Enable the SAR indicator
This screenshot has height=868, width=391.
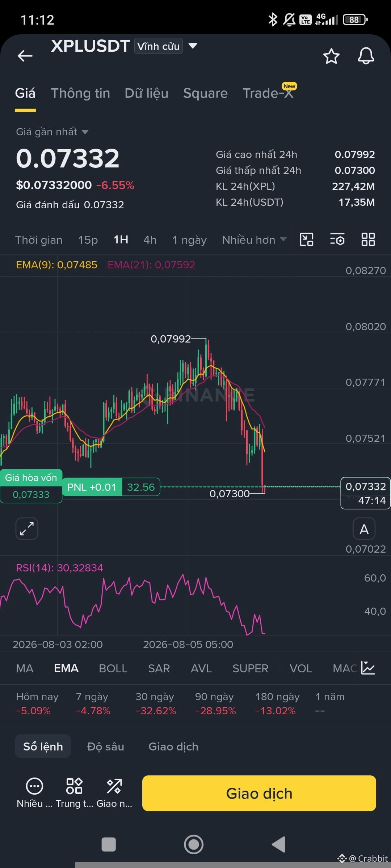(x=159, y=668)
